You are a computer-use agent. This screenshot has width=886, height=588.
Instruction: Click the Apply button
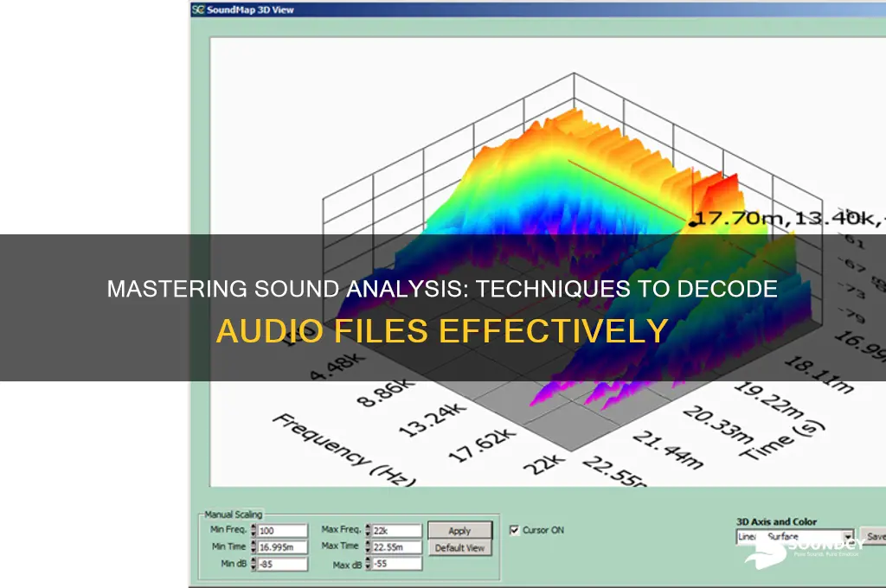coord(459,530)
